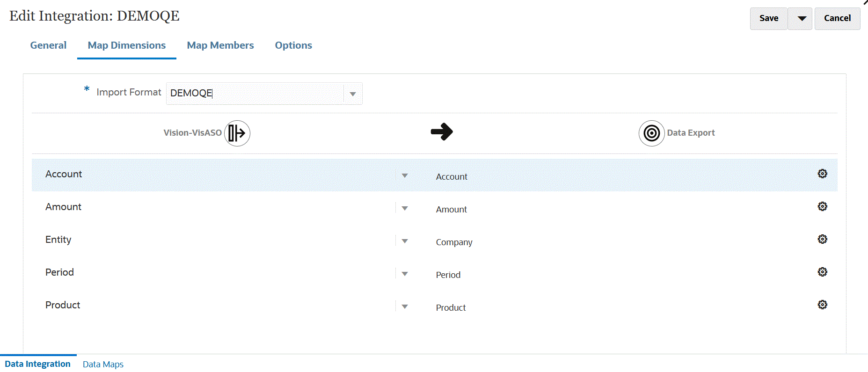Click the black mapping arrow icon

(441, 132)
